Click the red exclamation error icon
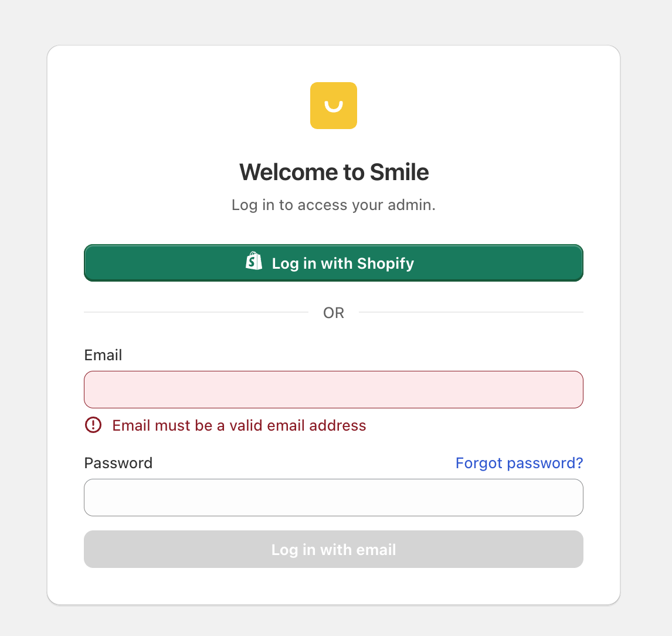 pos(93,425)
